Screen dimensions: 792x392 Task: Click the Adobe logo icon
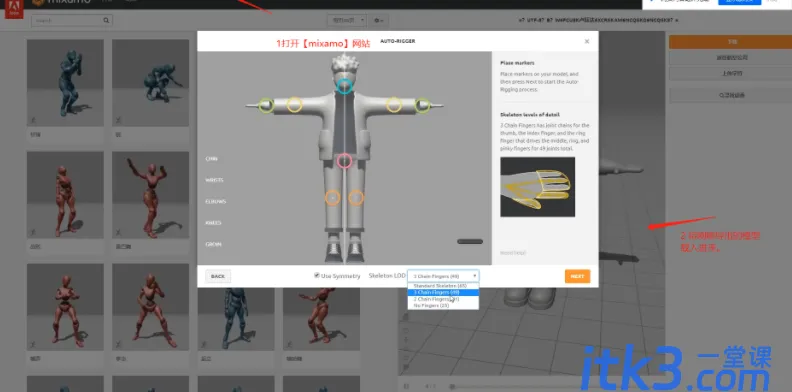(x=14, y=9)
